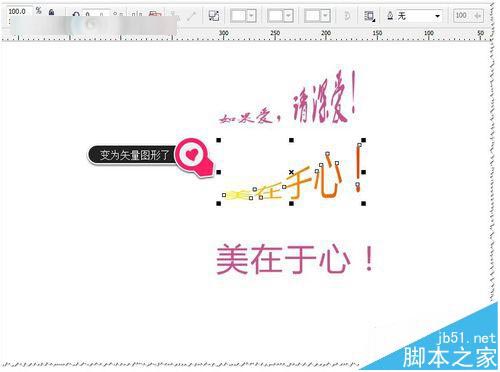The width and height of the screenshot is (500, 372).
Task: Click the horizontal ruler at the 200 mark
Action: coord(326,34)
